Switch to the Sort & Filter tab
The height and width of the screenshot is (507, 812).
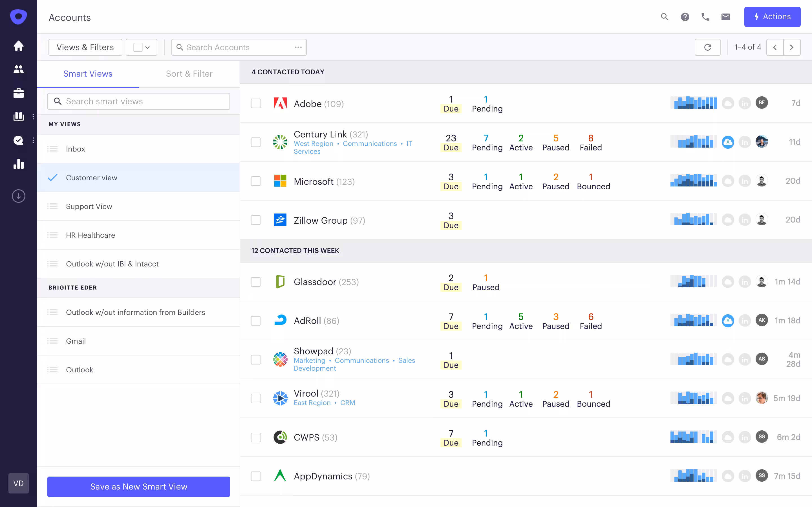pos(189,74)
